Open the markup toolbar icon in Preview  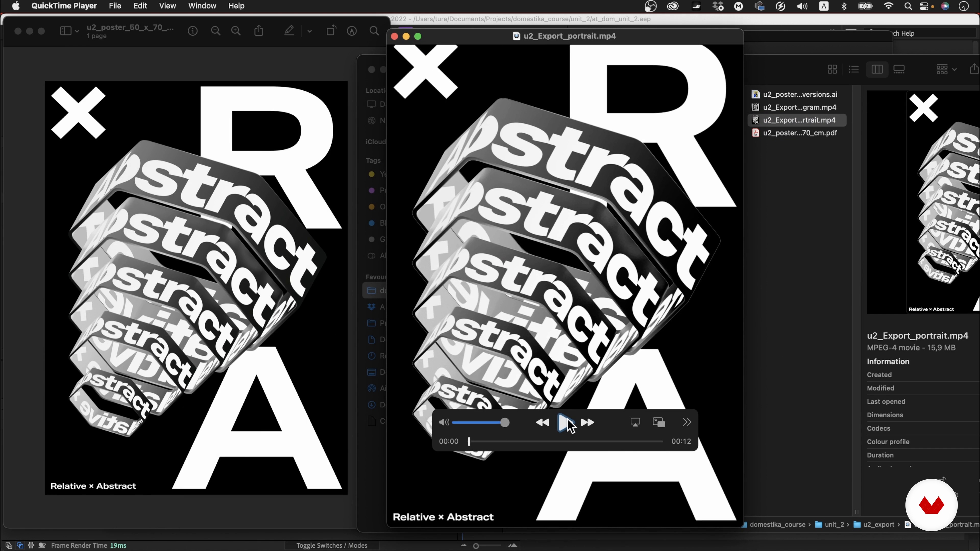[x=352, y=31]
